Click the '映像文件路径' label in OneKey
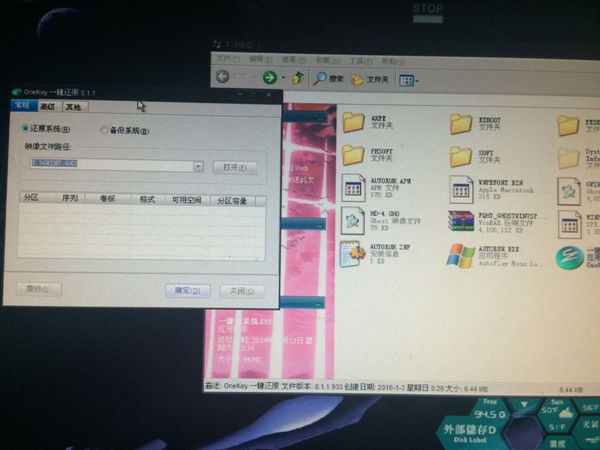 coord(48,147)
